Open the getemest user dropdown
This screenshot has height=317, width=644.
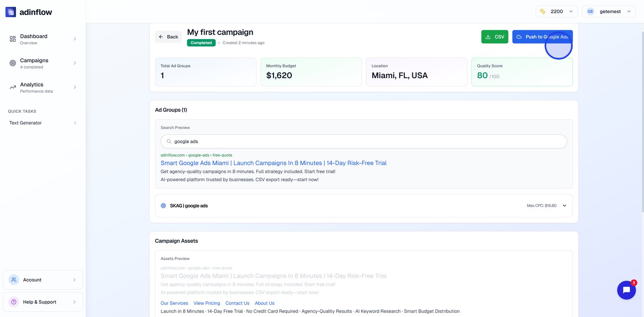coord(609,12)
